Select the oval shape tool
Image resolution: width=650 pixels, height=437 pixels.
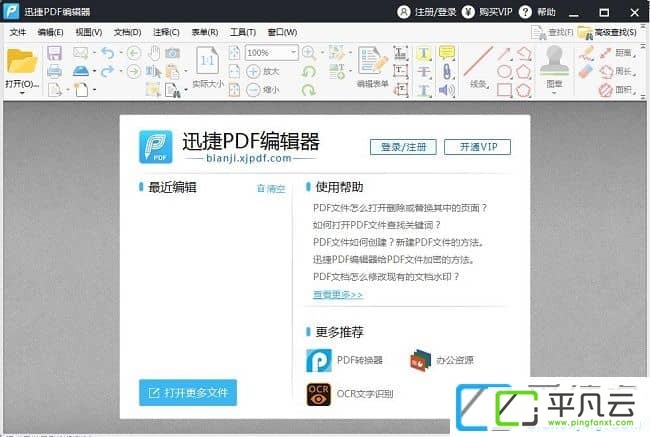click(504, 72)
